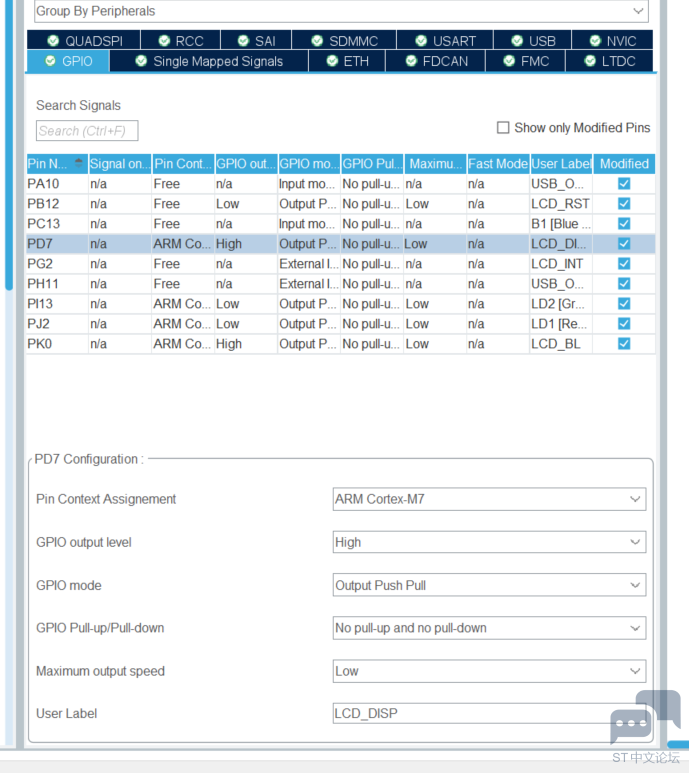Sort by the Modified column header
Screen dimensions: 689x773
[624, 164]
